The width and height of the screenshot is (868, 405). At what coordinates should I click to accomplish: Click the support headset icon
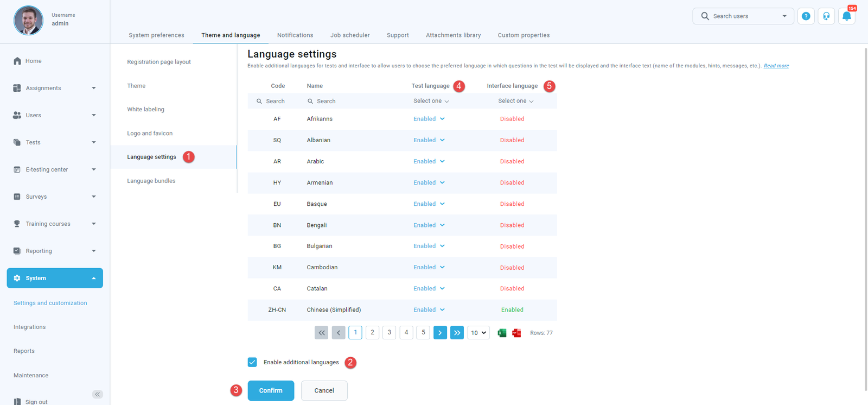pos(826,16)
